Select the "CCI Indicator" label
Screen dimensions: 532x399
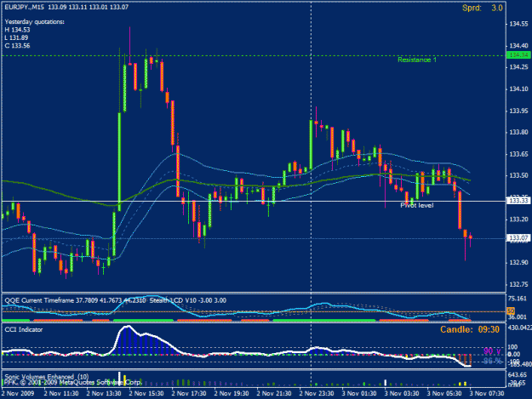24,329
